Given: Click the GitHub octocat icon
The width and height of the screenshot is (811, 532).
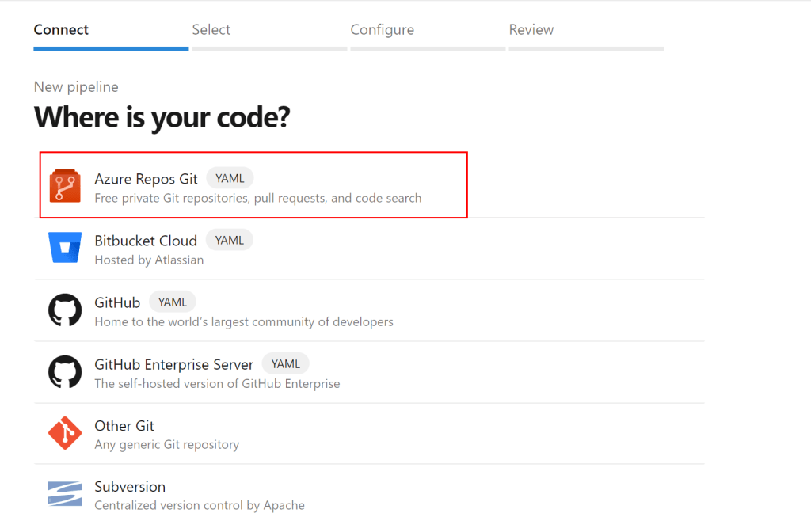Looking at the screenshot, I should (65, 310).
